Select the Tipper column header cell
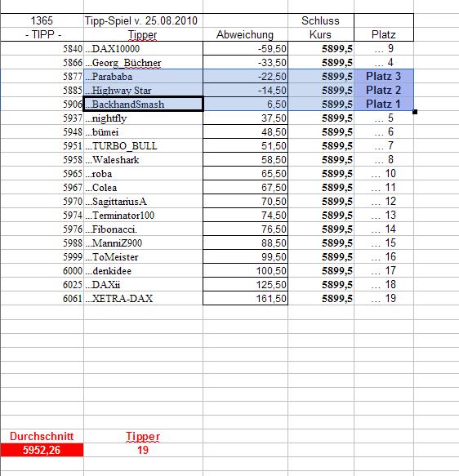 [143, 34]
